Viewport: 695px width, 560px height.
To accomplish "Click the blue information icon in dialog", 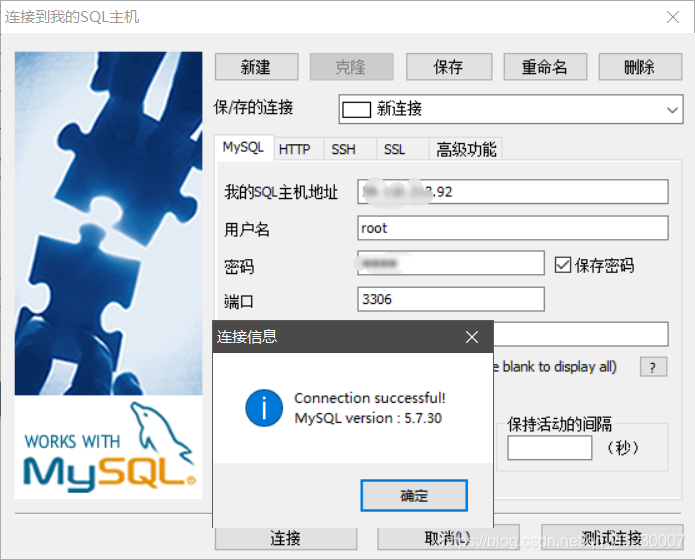I will pyautogui.click(x=264, y=408).
